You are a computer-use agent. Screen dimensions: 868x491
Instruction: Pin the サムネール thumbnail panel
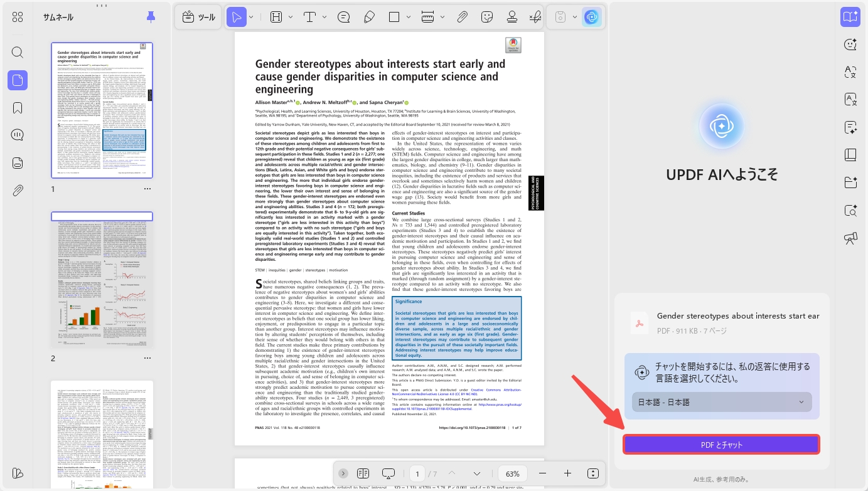click(x=151, y=17)
